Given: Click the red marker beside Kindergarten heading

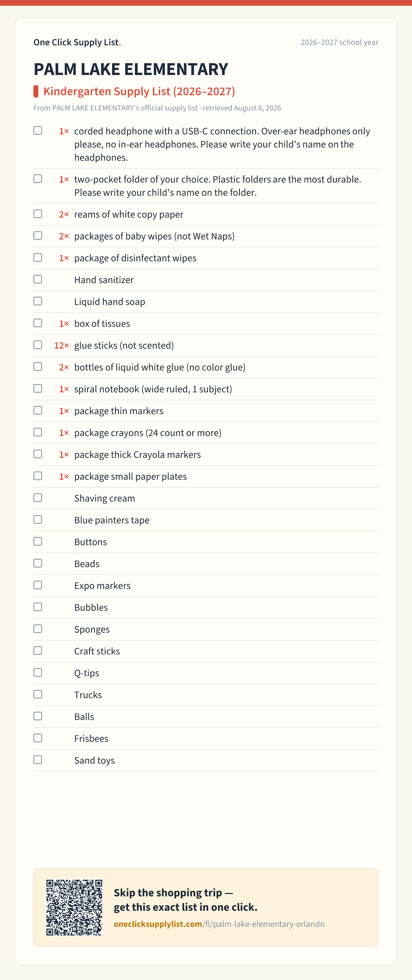Looking at the screenshot, I should pyautogui.click(x=36, y=91).
